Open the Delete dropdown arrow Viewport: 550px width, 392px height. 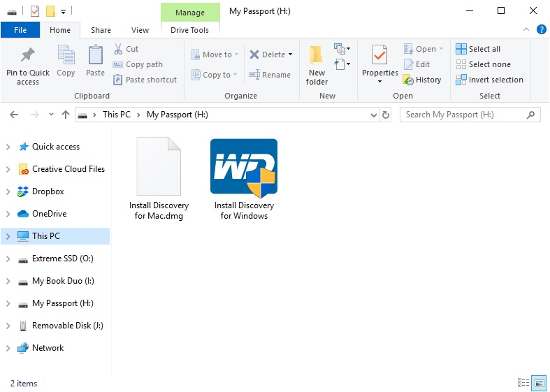(291, 55)
